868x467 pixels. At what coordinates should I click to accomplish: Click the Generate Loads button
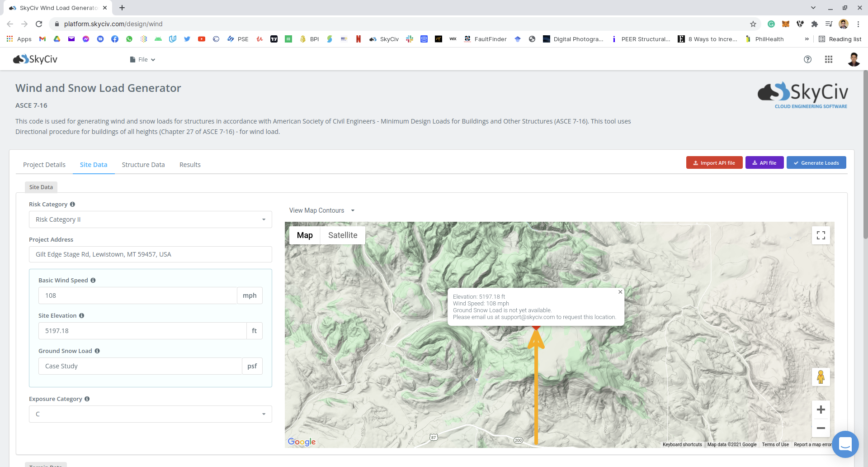coord(816,163)
